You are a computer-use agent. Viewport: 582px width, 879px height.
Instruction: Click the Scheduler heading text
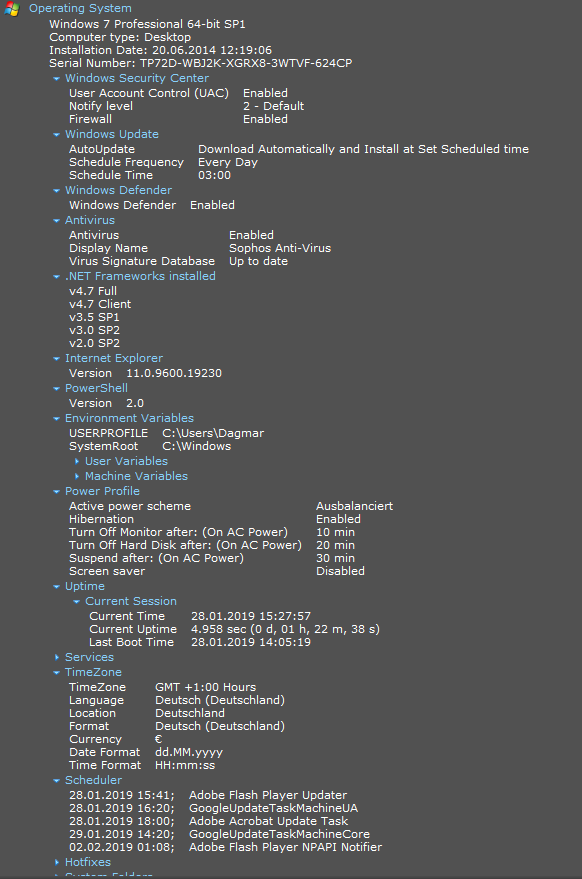[x=93, y=780]
